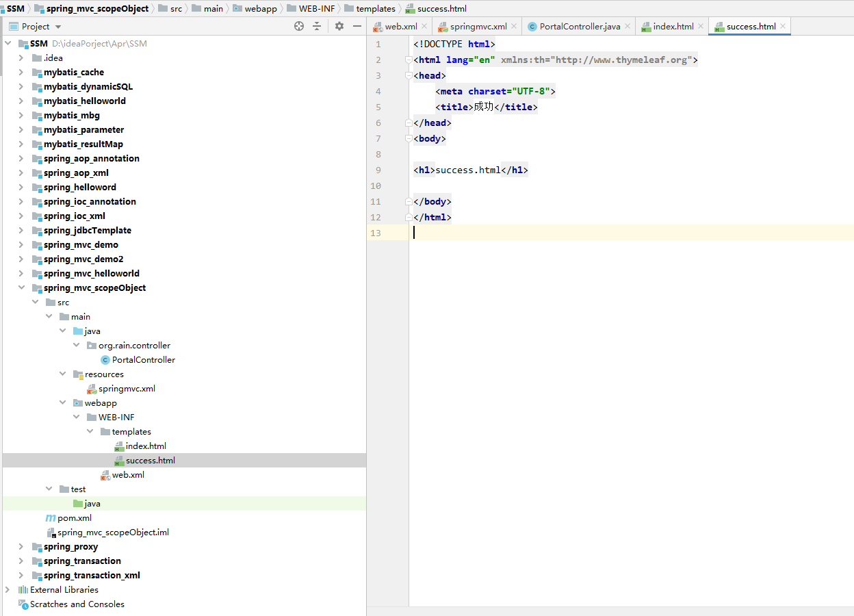Viewport: 854px width, 616px height.
Task: Click the Scratches and Consoles icon
Action: 23,604
